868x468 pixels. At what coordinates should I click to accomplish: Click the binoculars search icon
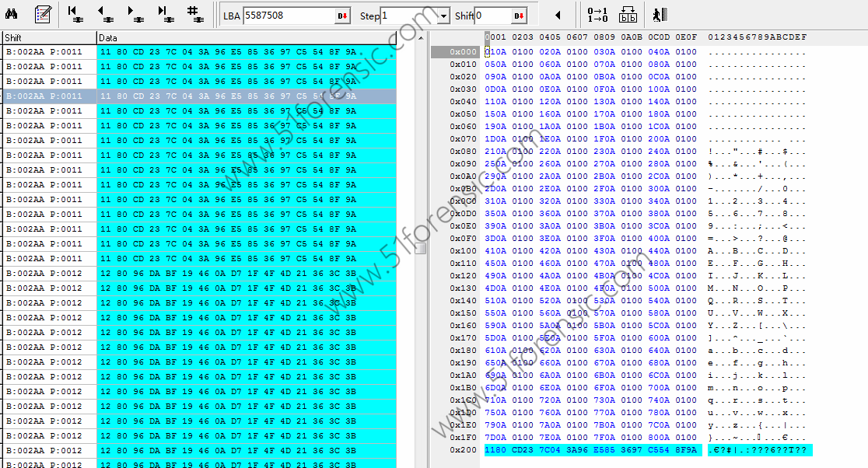click(12, 13)
